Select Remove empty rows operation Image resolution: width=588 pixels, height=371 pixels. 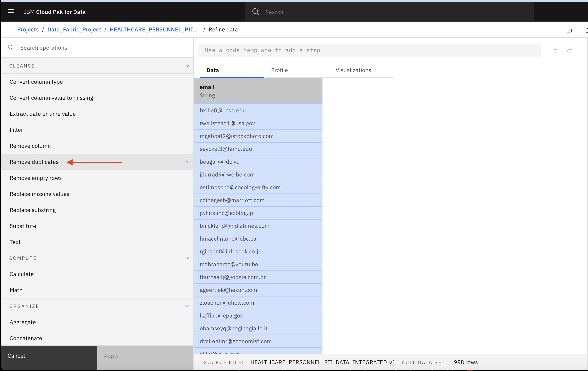click(x=97, y=178)
